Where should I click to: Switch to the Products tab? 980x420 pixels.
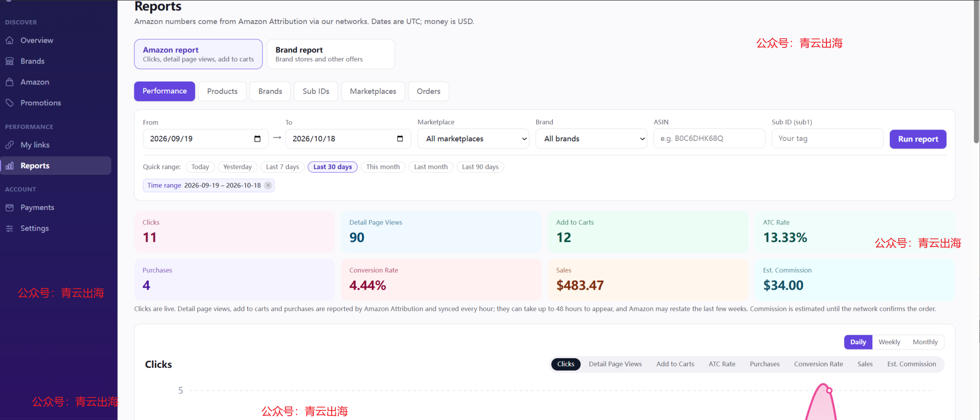click(x=222, y=91)
